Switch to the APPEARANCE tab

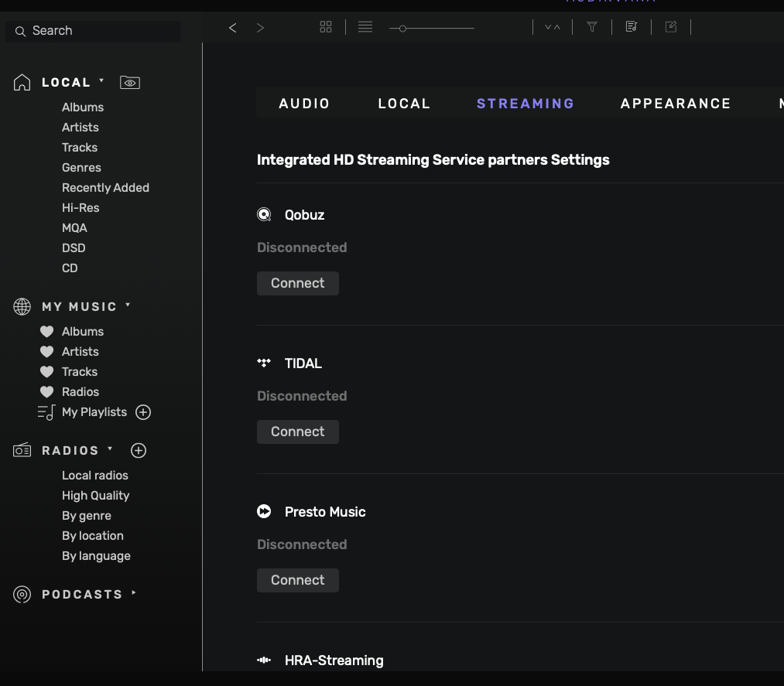pyautogui.click(x=676, y=104)
